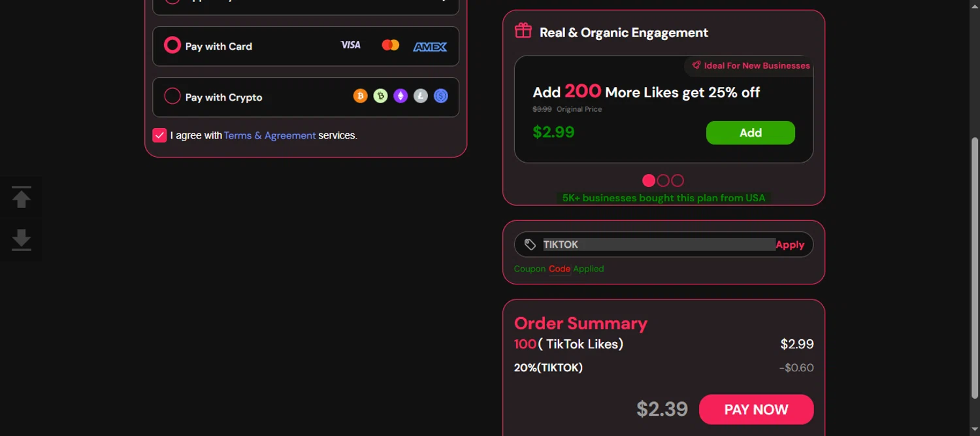This screenshot has height=436, width=980.
Task: Click the grey Litecoin icon
Action: (x=421, y=96)
